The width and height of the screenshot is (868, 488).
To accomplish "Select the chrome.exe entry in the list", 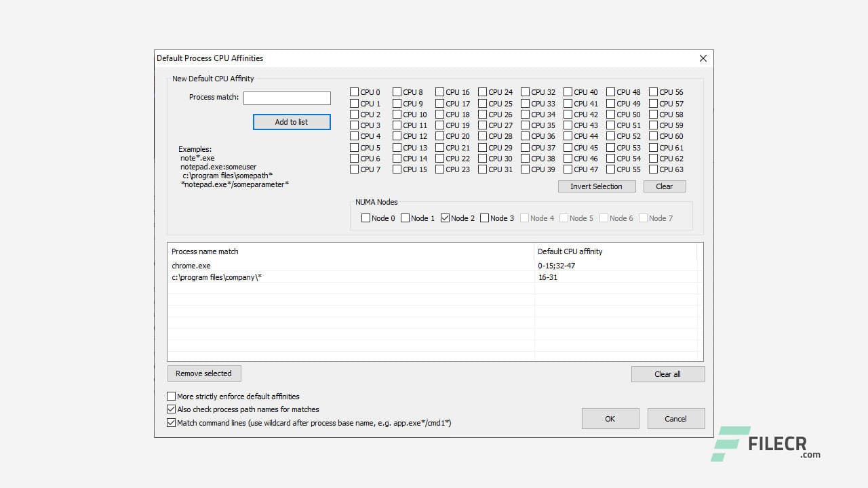I will point(271,265).
